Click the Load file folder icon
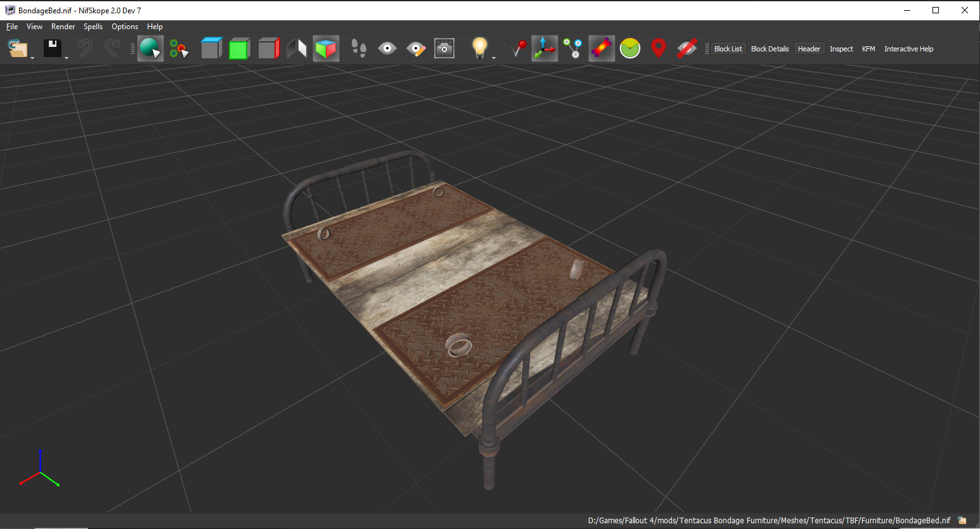 click(17, 49)
